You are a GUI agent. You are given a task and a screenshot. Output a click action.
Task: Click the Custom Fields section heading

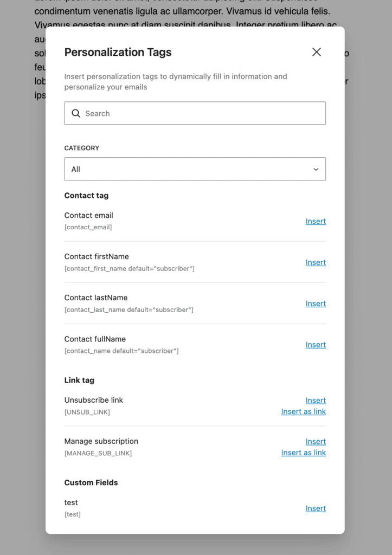tap(91, 482)
